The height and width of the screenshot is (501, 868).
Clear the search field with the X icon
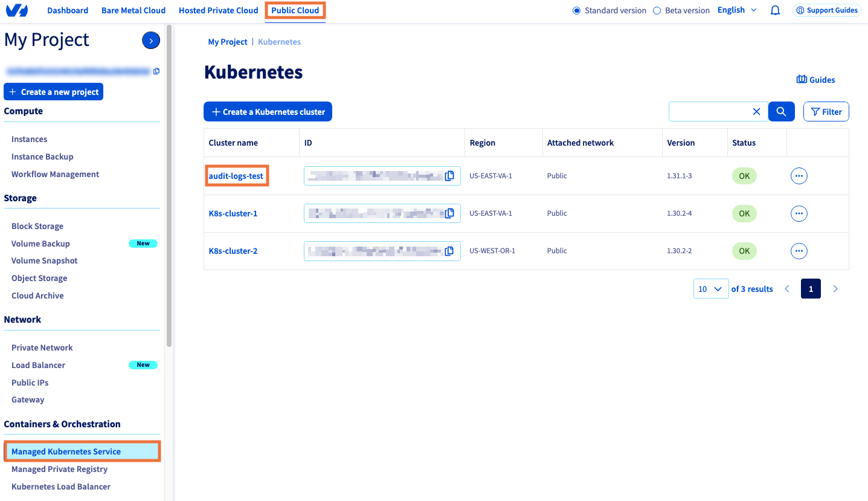click(756, 111)
